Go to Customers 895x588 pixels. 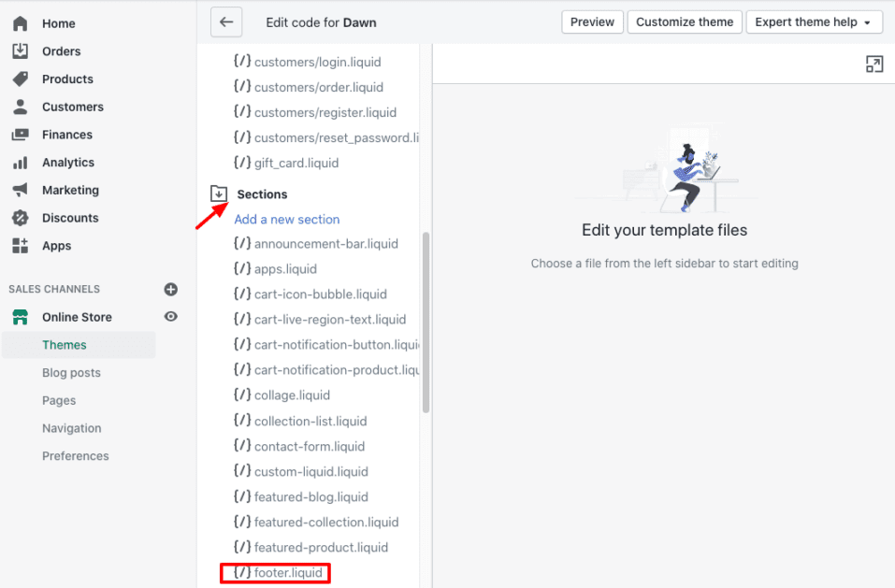pos(73,107)
